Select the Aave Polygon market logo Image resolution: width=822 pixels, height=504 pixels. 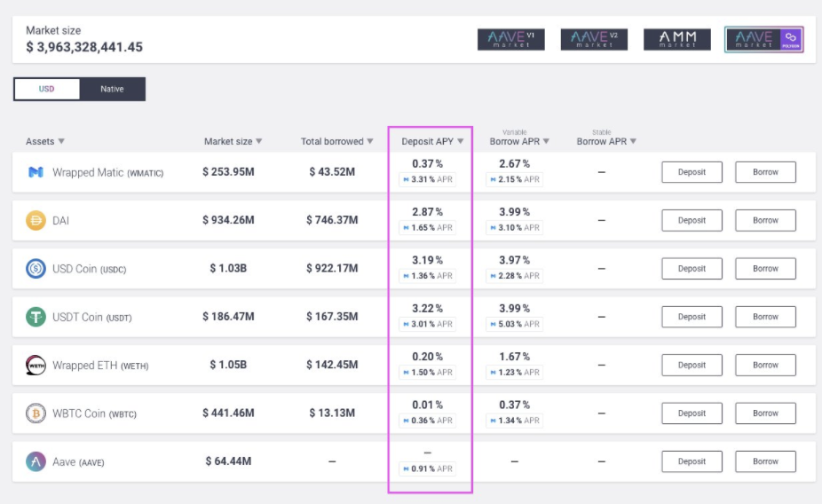click(763, 39)
